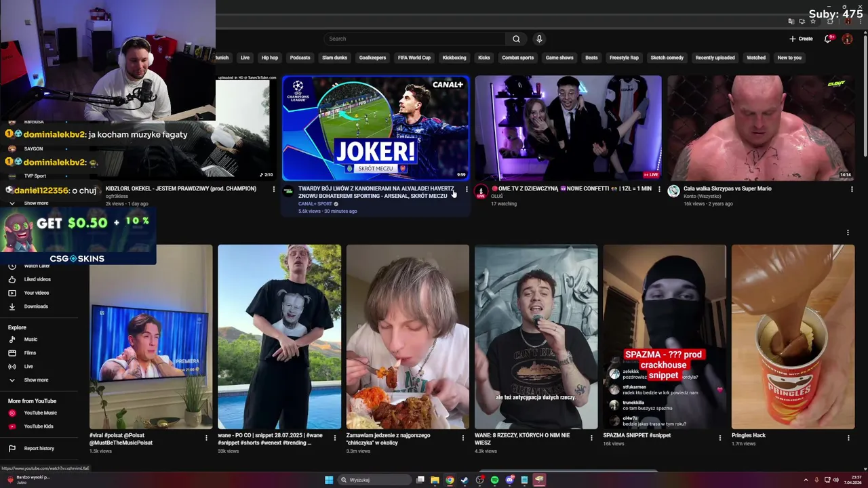
Task: Open options menu for KIDZLORI, OKEKEL video
Action: click(274, 189)
